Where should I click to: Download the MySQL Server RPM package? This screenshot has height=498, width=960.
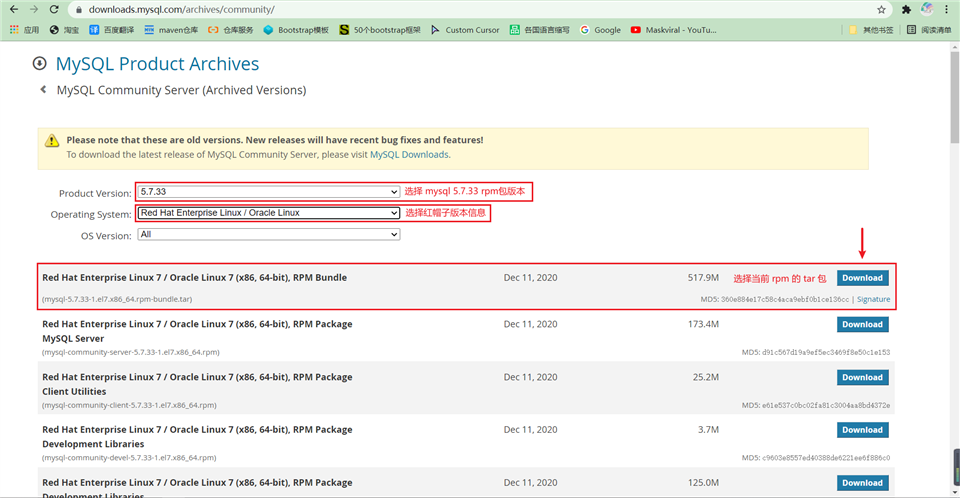[862, 325]
